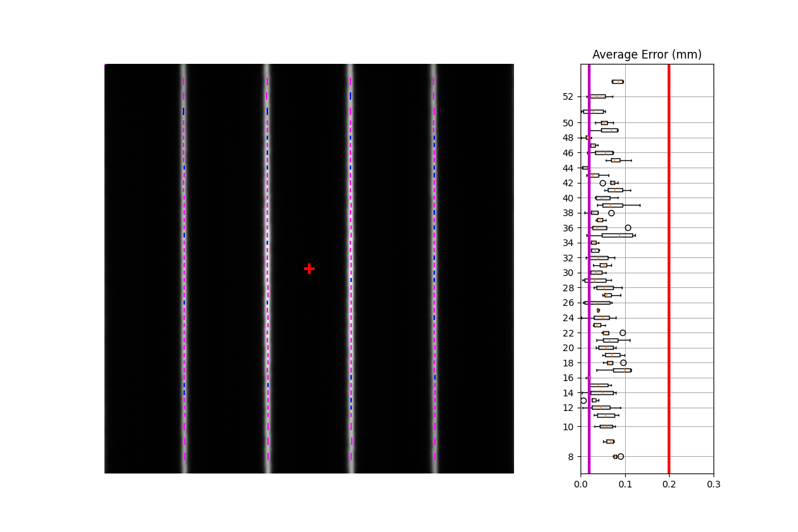Click the outlier circle on row 42
Image resolution: width=798 pixels, height=532 pixels.
tap(602, 183)
